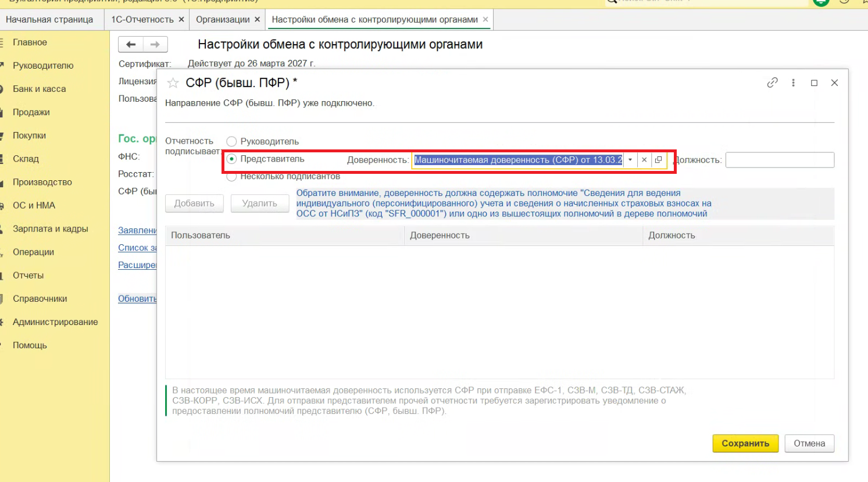868x482 pixels.
Task: Open the Список за… link behind the dialog
Action: click(x=137, y=248)
